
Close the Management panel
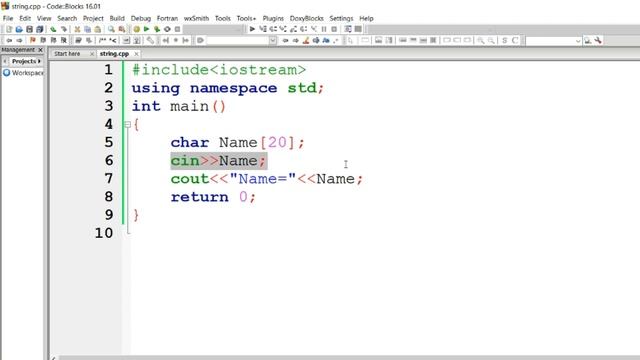tap(40, 50)
